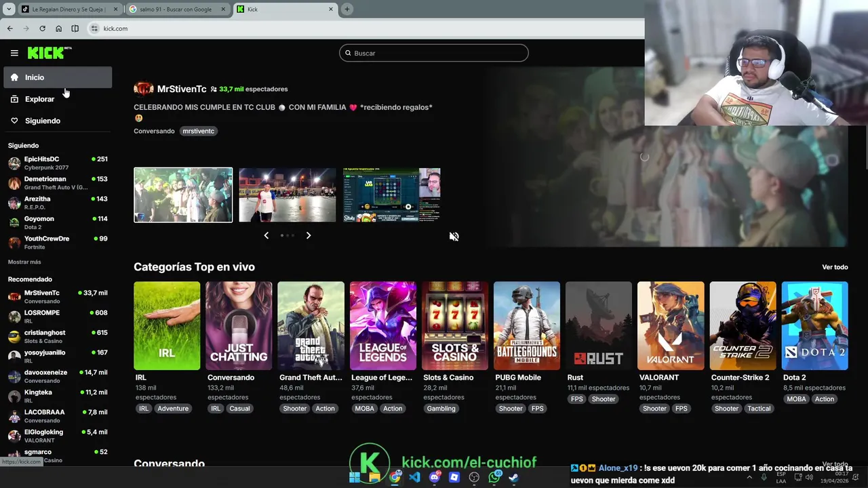This screenshot has width=868, height=488.
Task: Open MrStivenTc channel name in the featured stream
Action: click(182, 89)
